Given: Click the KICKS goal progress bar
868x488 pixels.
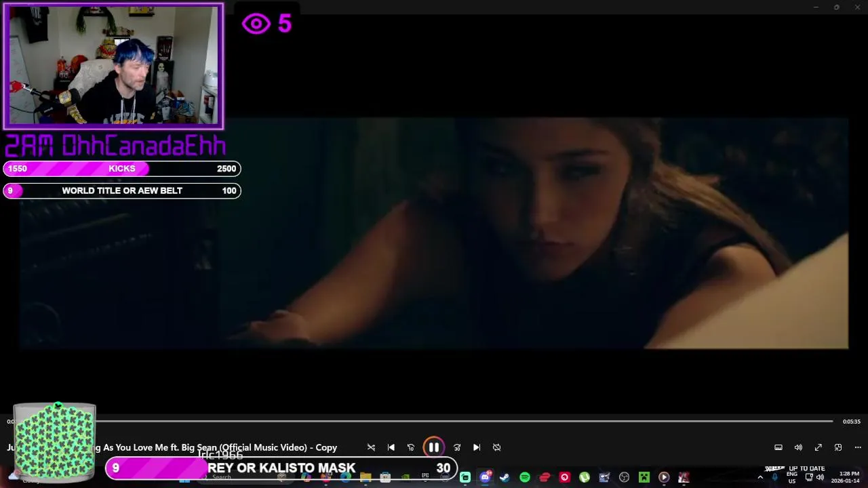Looking at the screenshot, I should (x=122, y=169).
